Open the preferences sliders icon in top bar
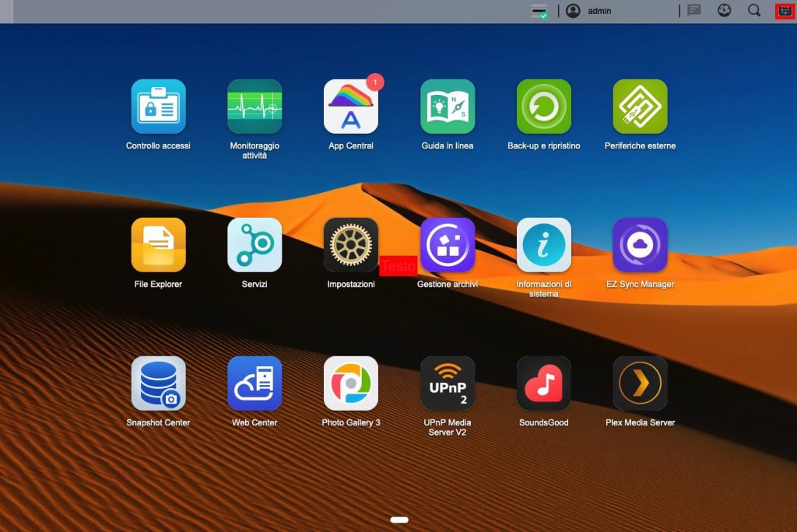 point(785,11)
